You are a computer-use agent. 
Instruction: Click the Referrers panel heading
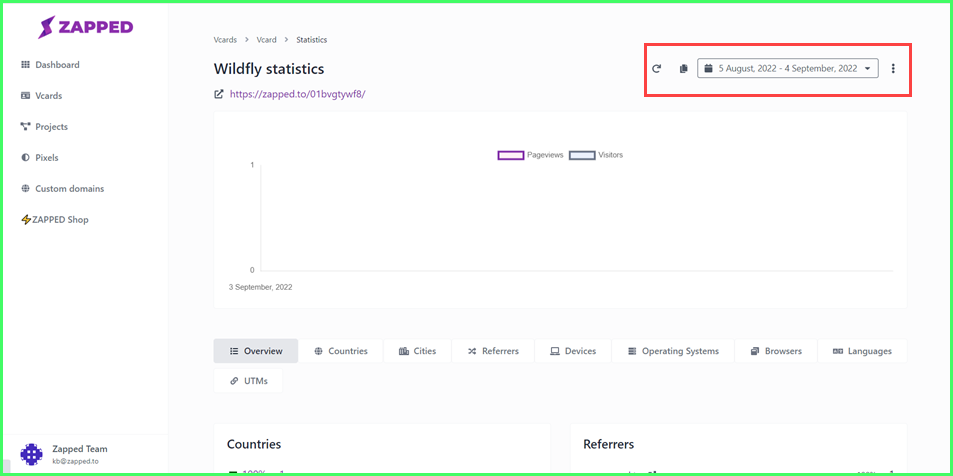click(x=608, y=444)
